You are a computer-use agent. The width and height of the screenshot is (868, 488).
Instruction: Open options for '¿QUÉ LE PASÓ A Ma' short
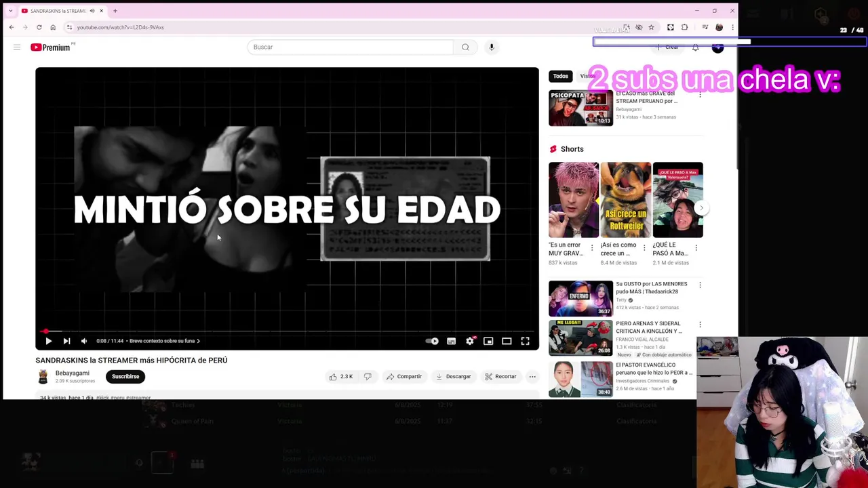pyautogui.click(x=696, y=248)
